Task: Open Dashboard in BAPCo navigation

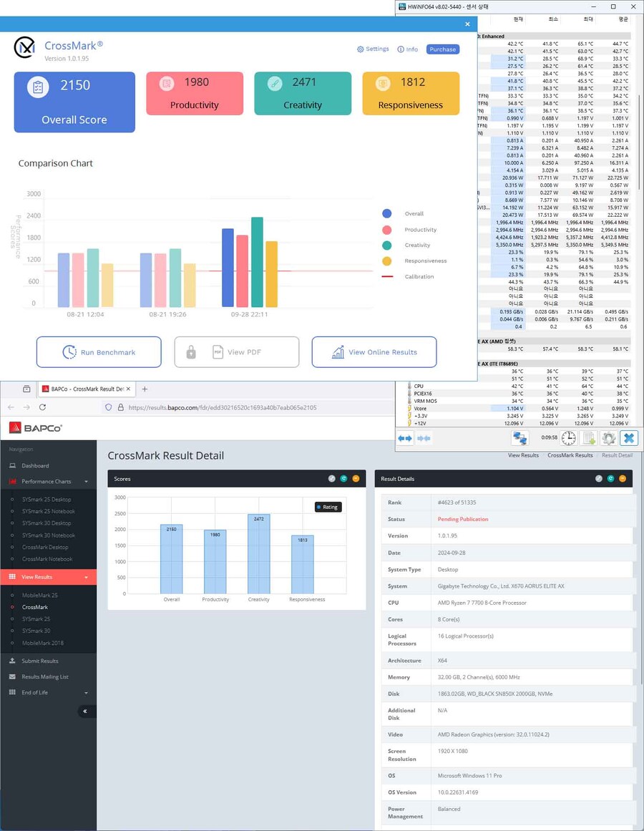Action: [35, 466]
